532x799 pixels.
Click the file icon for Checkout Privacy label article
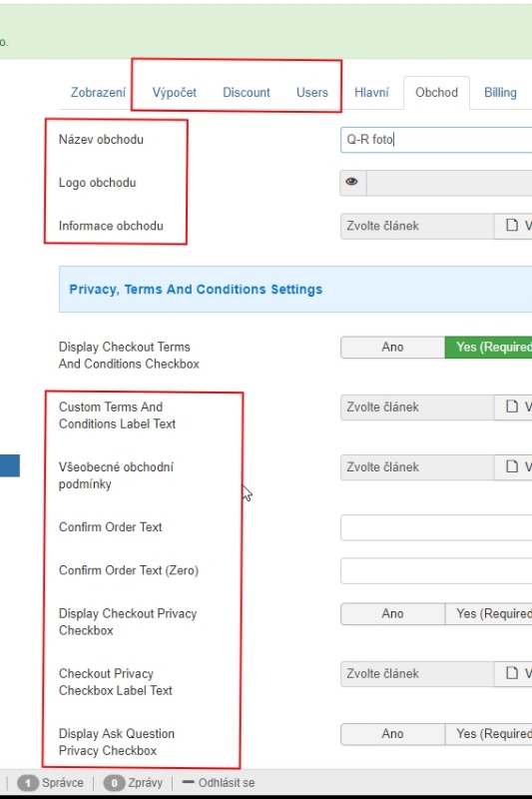tap(512, 673)
